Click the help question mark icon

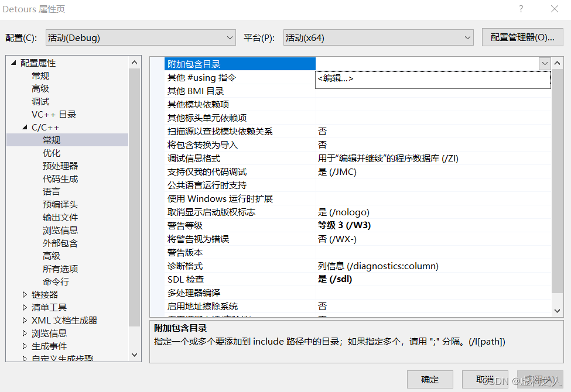tap(521, 9)
